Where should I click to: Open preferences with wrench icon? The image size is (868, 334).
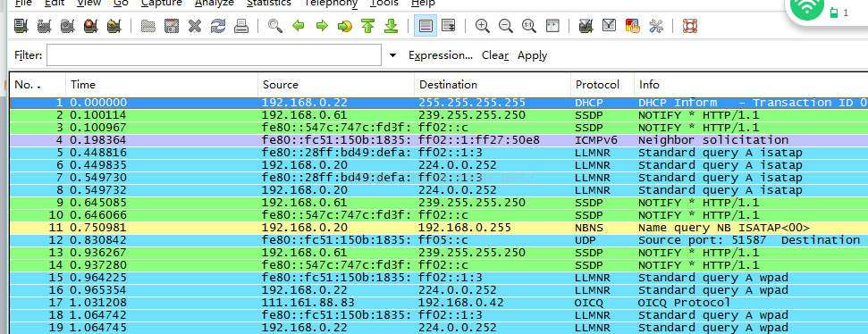tap(656, 26)
